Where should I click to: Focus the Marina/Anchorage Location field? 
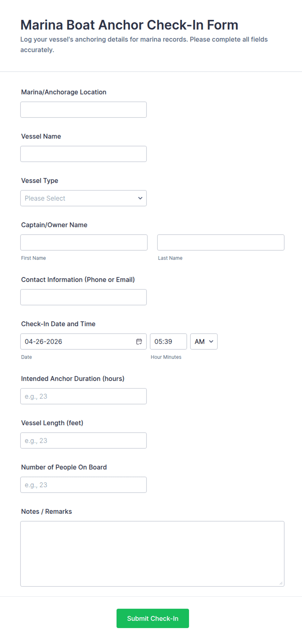[83, 110]
